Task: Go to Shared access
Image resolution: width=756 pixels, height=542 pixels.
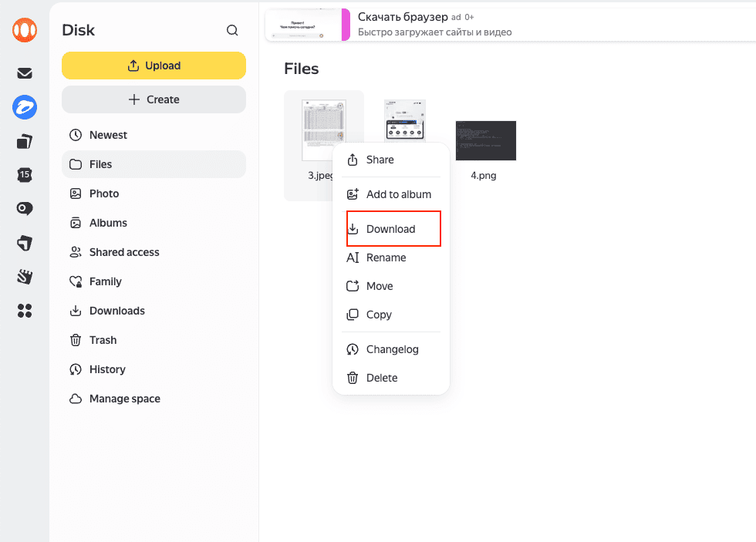Action: pos(123,251)
